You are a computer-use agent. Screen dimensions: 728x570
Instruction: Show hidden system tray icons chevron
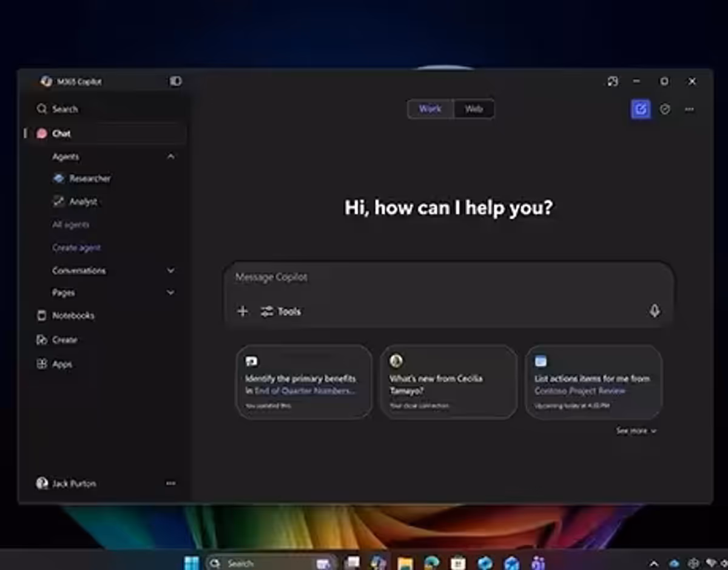point(654,563)
